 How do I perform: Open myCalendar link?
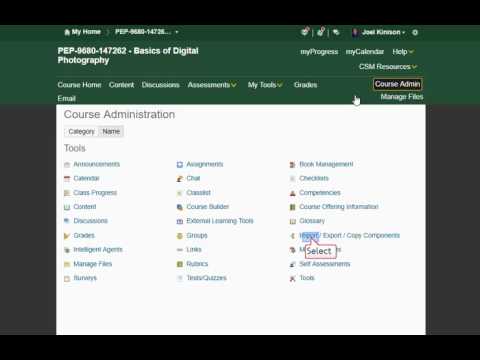tap(365, 52)
